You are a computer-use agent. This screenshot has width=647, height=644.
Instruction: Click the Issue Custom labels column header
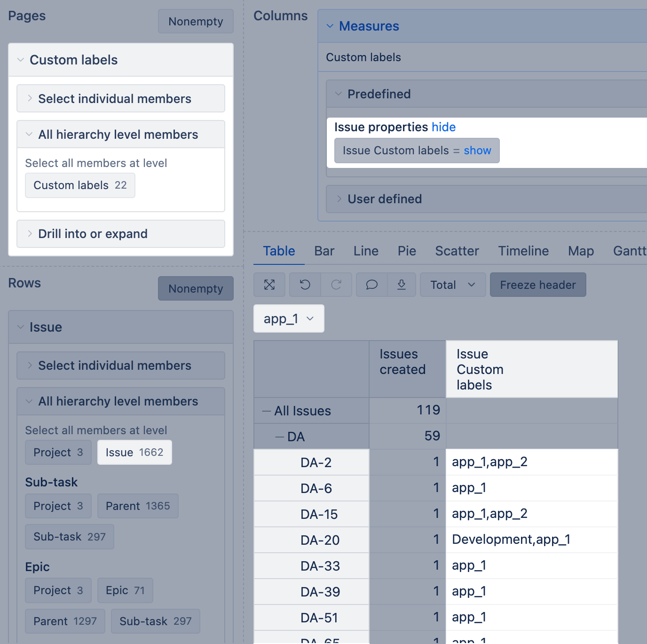coord(480,369)
